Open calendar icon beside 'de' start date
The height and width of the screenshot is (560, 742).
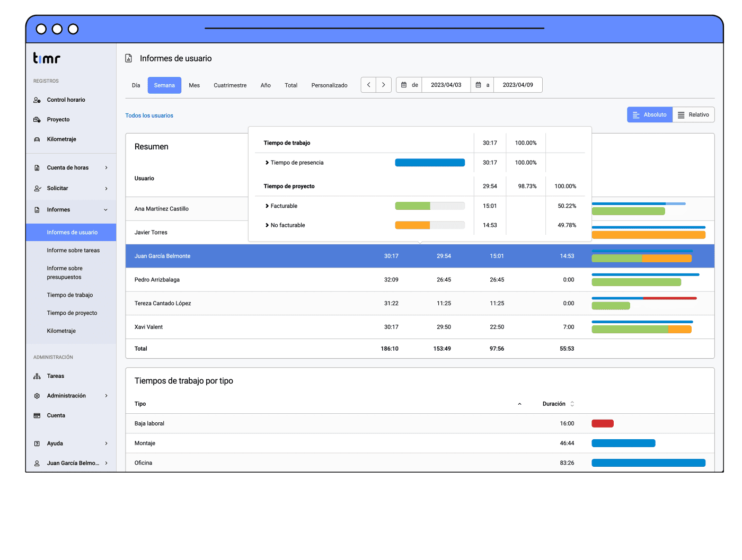click(x=404, y=85)
